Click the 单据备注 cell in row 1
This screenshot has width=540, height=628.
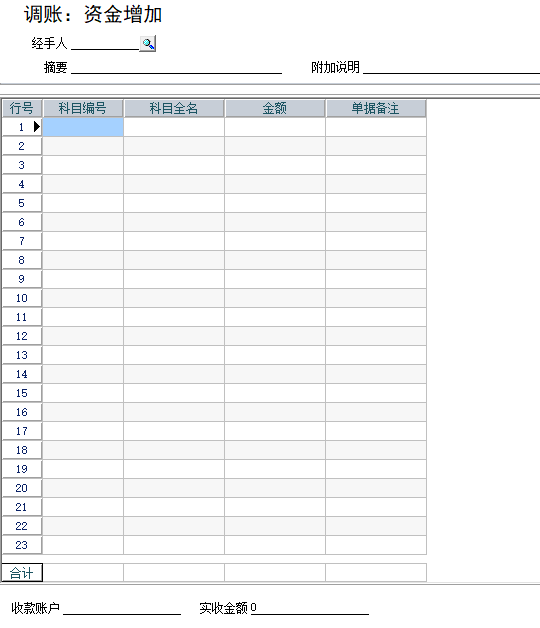(376, 127)
